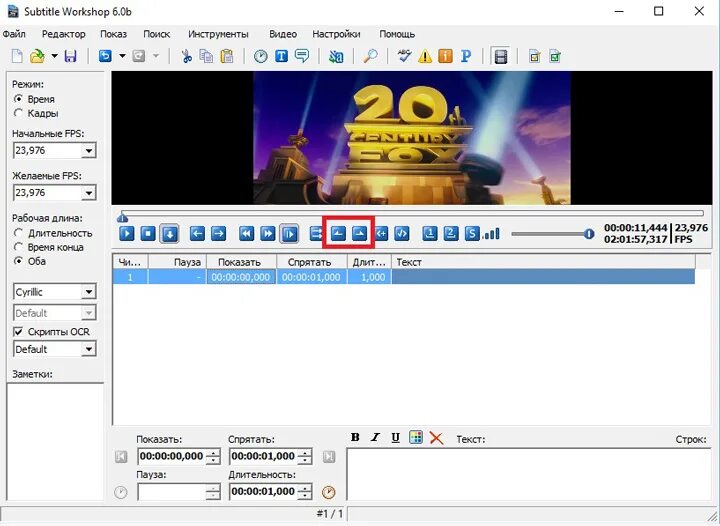Rewind the video

247,234
